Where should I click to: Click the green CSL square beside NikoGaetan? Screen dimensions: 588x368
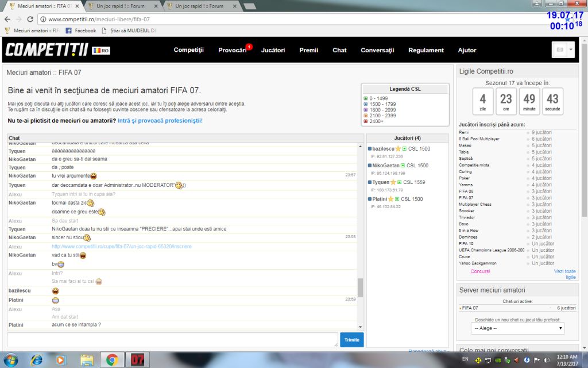click(x=403, y=166)
